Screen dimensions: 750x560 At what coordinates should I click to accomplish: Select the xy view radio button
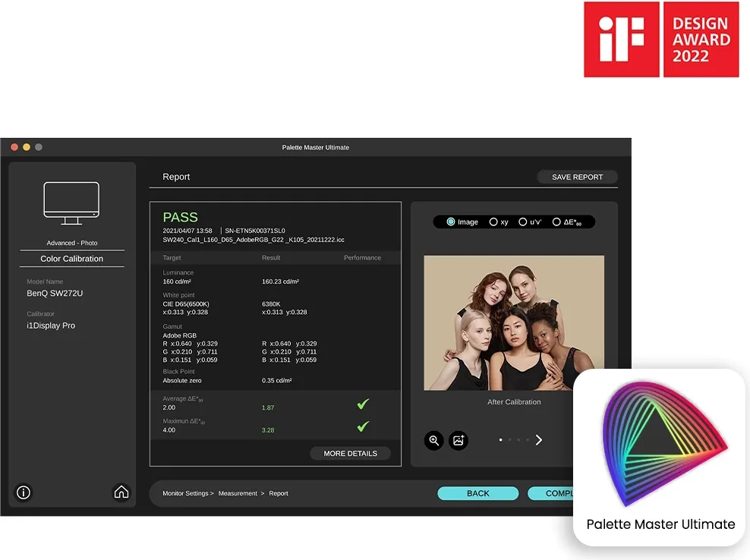click(x=493, y=222)
